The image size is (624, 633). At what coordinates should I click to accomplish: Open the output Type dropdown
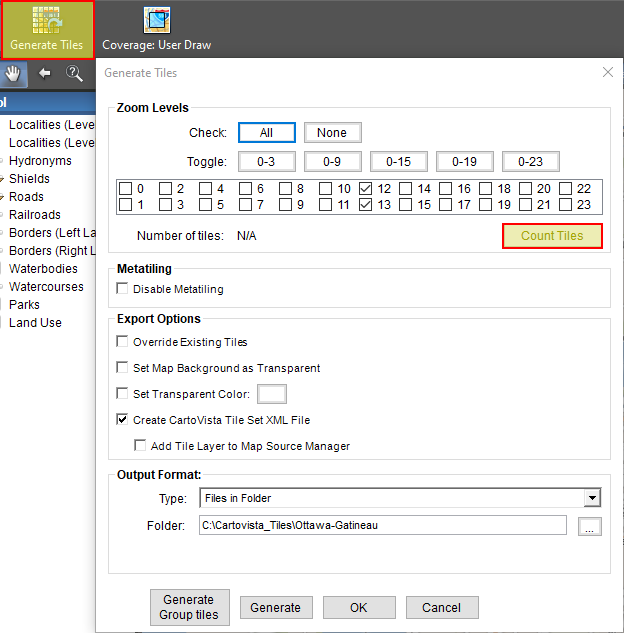point(592,498)
